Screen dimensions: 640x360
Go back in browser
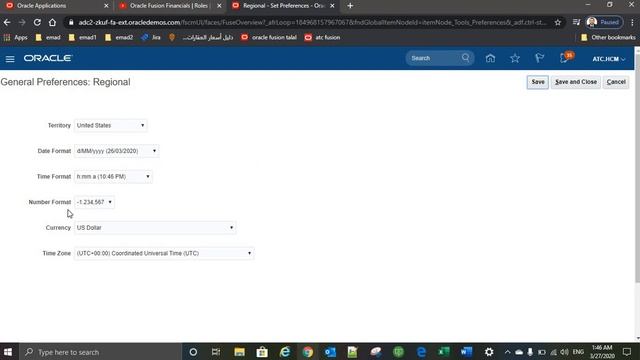click(7, 22)
